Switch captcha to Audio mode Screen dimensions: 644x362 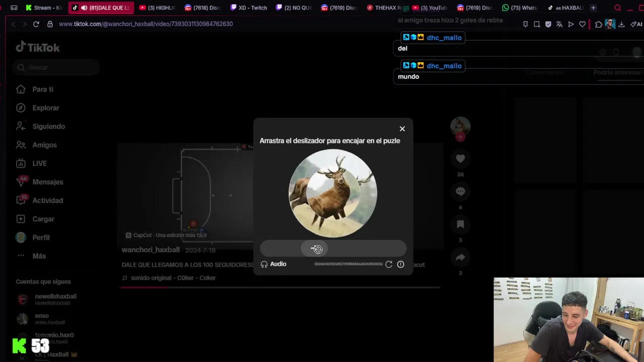point(273,264)
